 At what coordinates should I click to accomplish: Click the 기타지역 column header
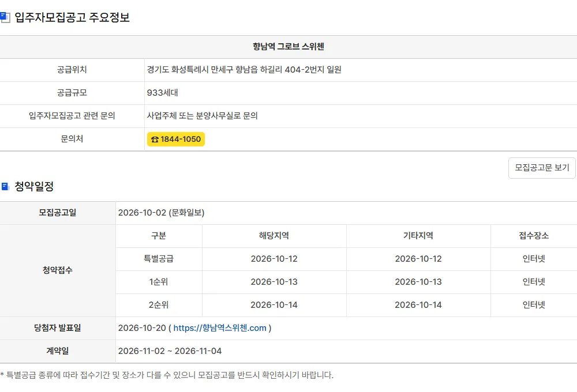(x=418, y=236)
